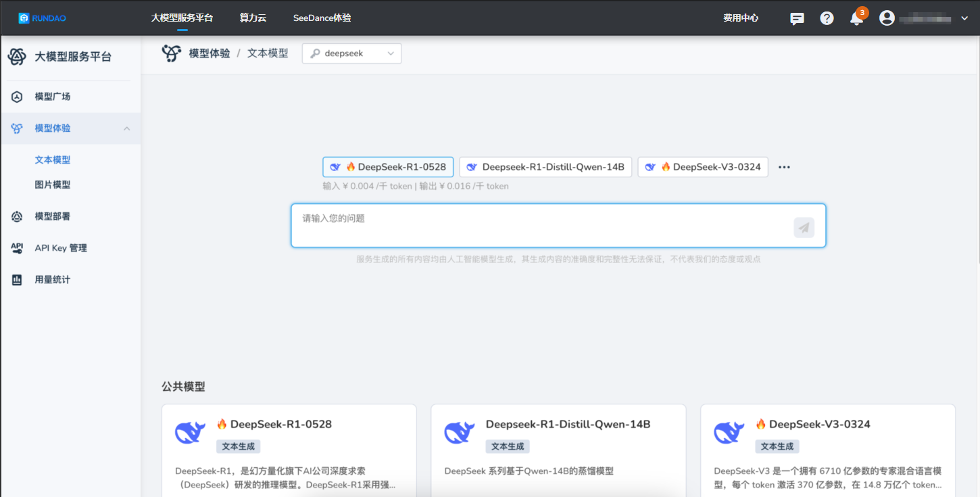This screenshot has height=497, width=980.
Task: Select 文本模型 in the sidebar
Action: coord(53,160)
